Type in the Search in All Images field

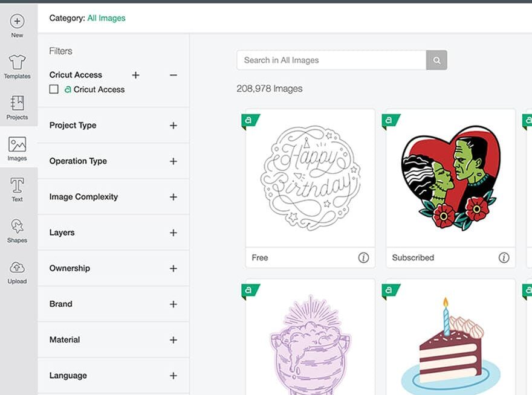coord(331,60)
